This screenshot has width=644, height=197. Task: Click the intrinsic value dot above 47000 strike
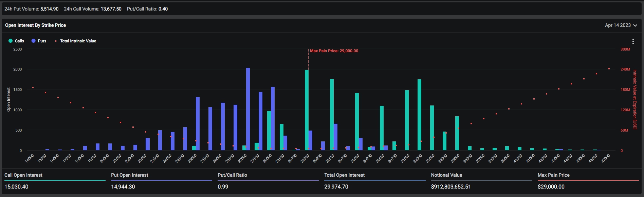(x=609, y=69)
